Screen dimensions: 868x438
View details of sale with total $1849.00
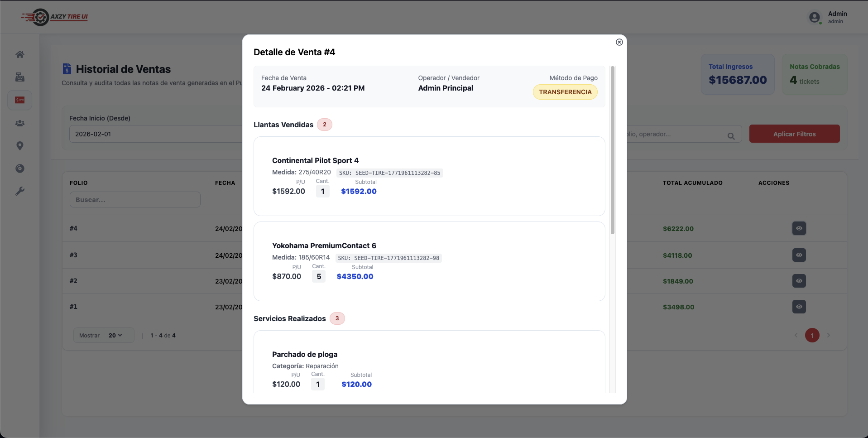799,281
